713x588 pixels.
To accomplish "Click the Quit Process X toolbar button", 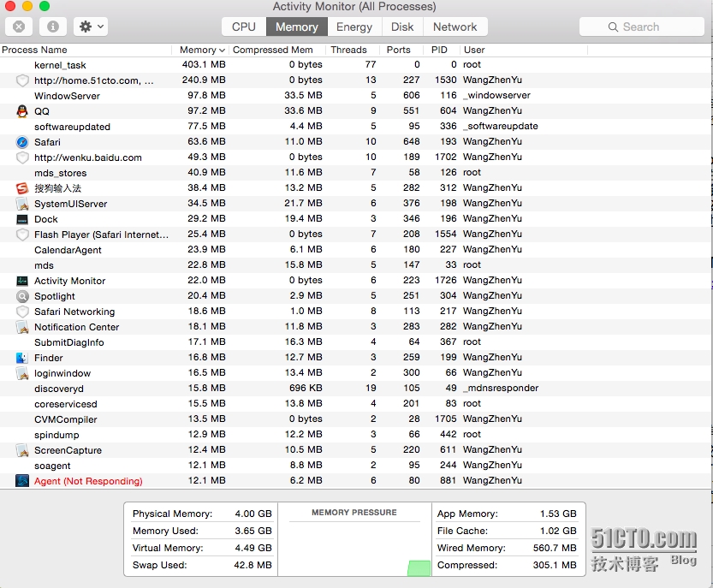I will click(19, 27).
